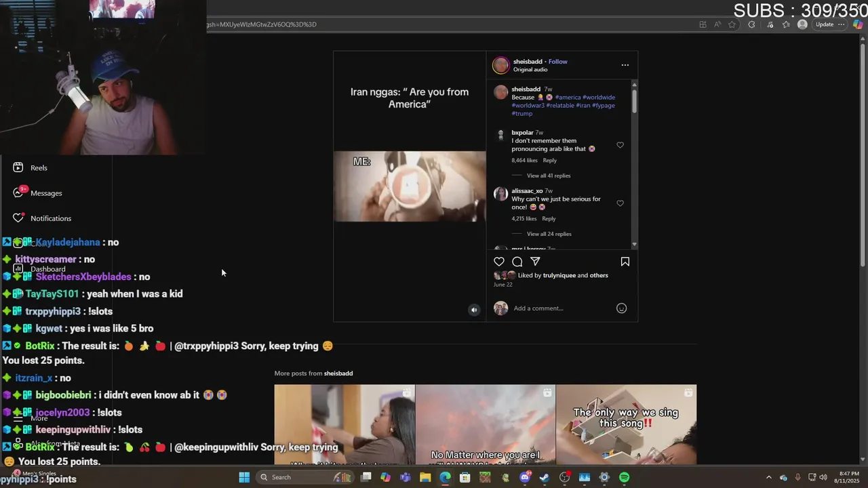Open the read aloud icon in address bar
This screenshot has width=868, height=488.
(717, 24)
